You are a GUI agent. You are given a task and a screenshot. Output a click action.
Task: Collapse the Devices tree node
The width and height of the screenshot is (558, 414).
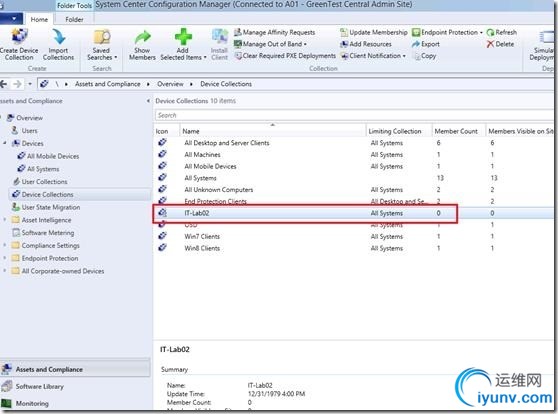click(x=5, y=143)
